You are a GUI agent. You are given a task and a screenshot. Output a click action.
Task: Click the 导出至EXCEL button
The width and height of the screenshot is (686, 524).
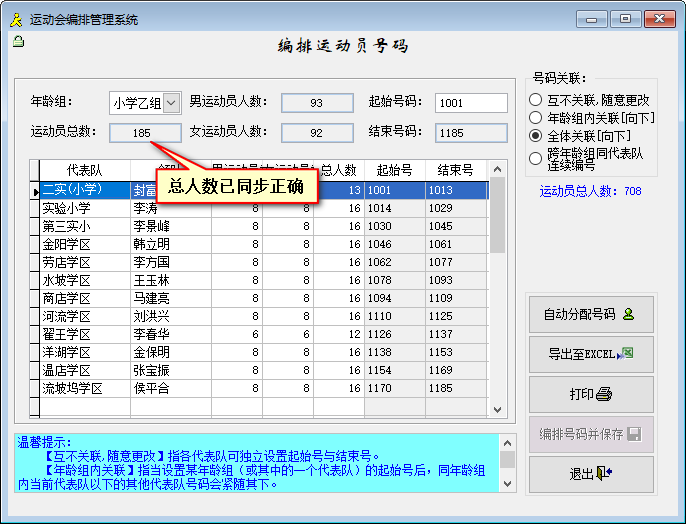pyautogui.click(x=590, y=354)
